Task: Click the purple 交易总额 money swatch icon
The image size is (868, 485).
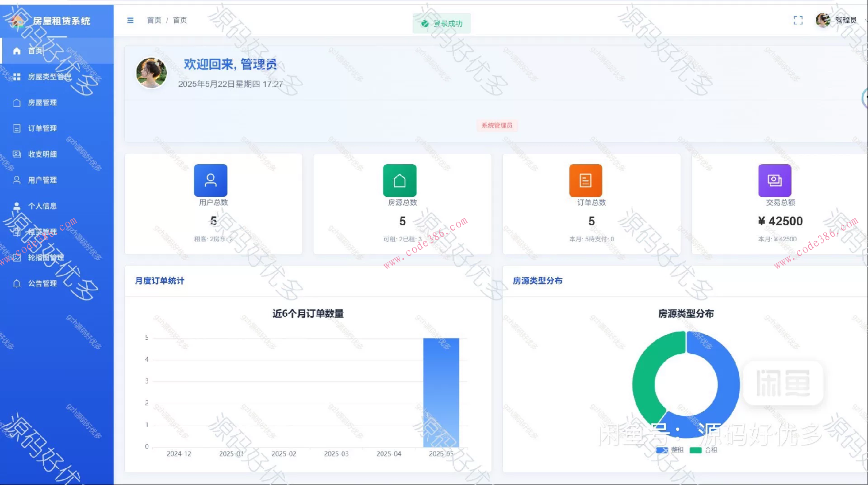Action: pos(775,180)
